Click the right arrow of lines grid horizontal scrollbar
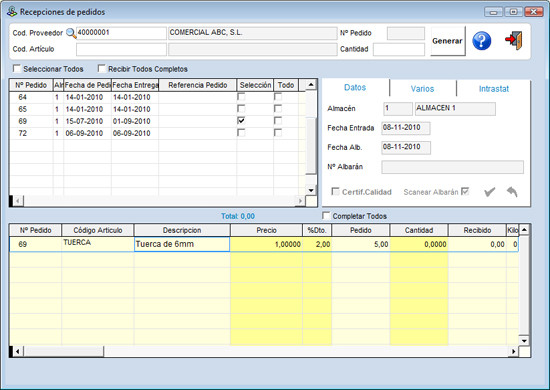The height and width of the screenshot is (390, 550). (514, 351)
